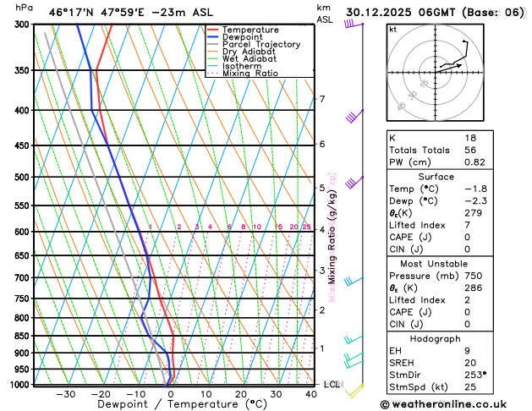
Task: Click the 'PW (cm)' value 0.82
Action: [x=474, y=162]
